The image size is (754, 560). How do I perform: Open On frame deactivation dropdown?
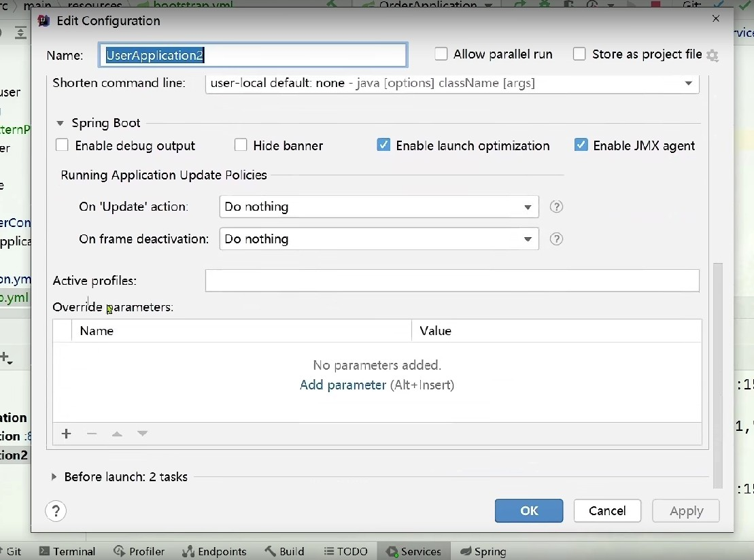[x=379, y=239]
